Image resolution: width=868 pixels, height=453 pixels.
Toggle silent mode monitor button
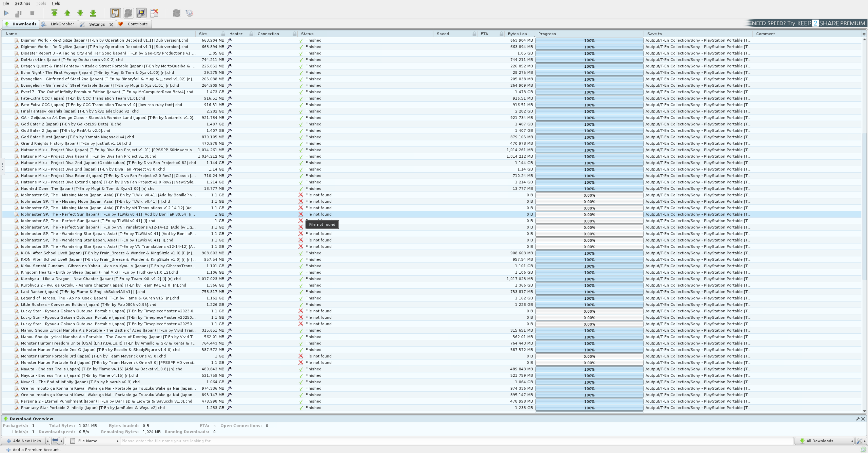click(x=141, y=13)
